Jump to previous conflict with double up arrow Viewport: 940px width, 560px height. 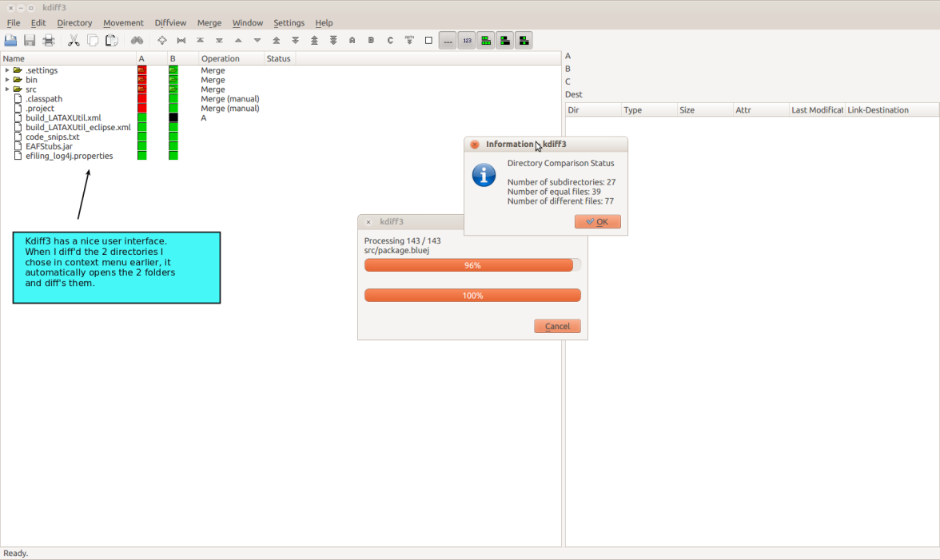coord(277,40)
